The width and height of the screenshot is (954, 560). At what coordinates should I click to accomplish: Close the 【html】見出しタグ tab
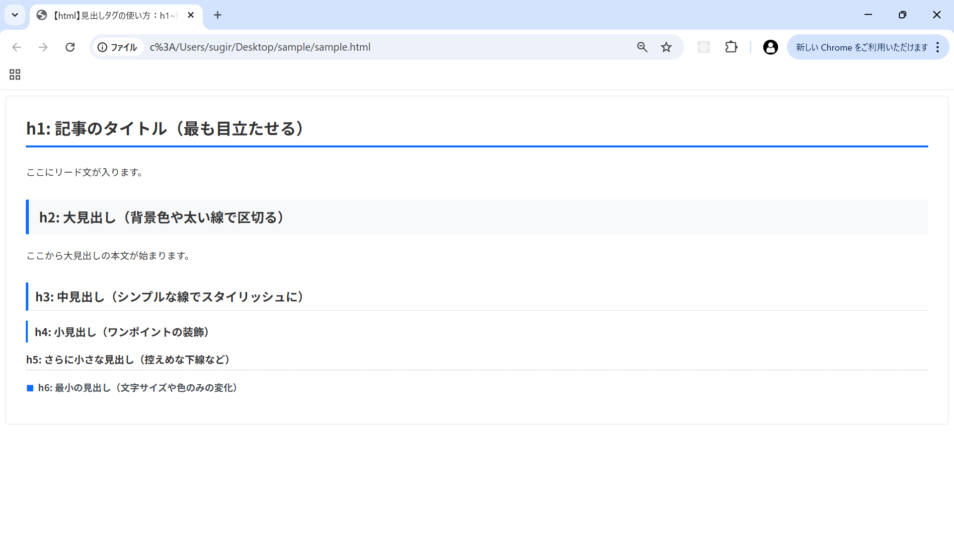[191, 15]
